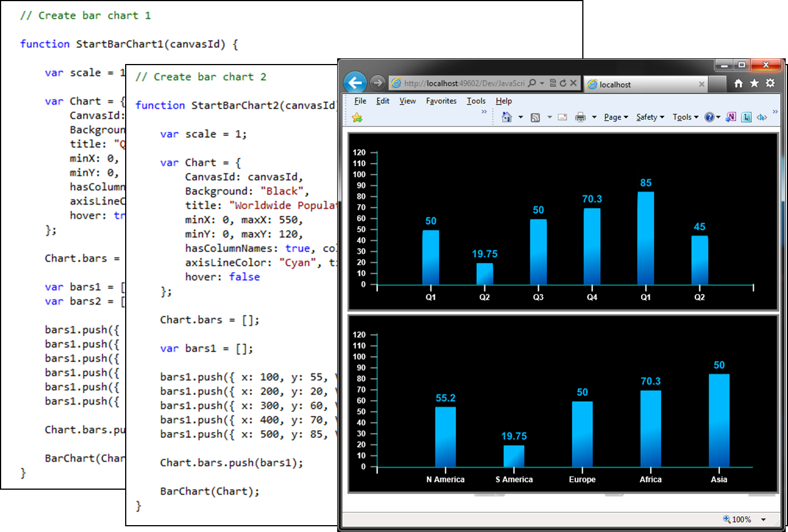Expand the favorites bar overflow chevron
Screen dimensions: 788x532
pos(484,111)
